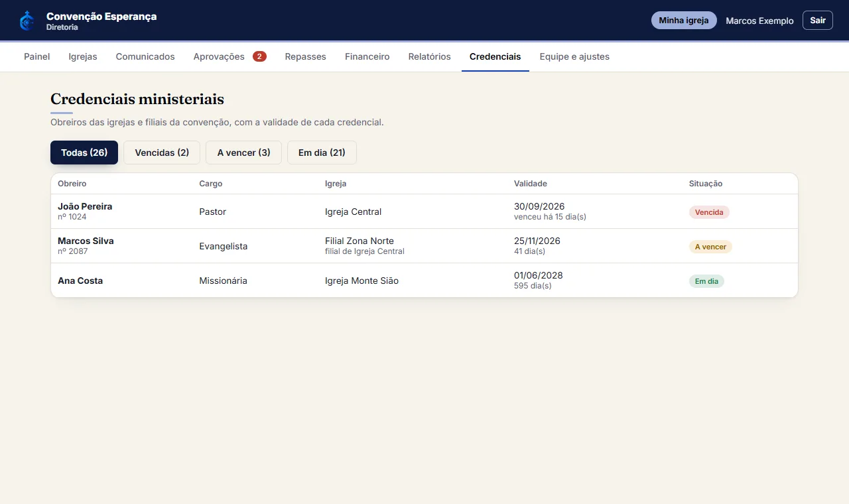This screenshot has height=504, width=849.
Task: Open the Relatórios tab
Action: [430, 56]
